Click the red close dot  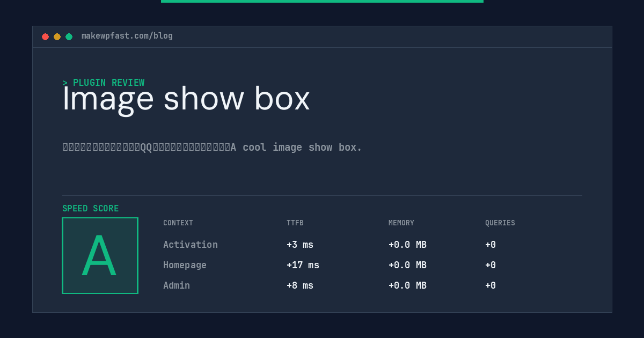pos(45,36)
